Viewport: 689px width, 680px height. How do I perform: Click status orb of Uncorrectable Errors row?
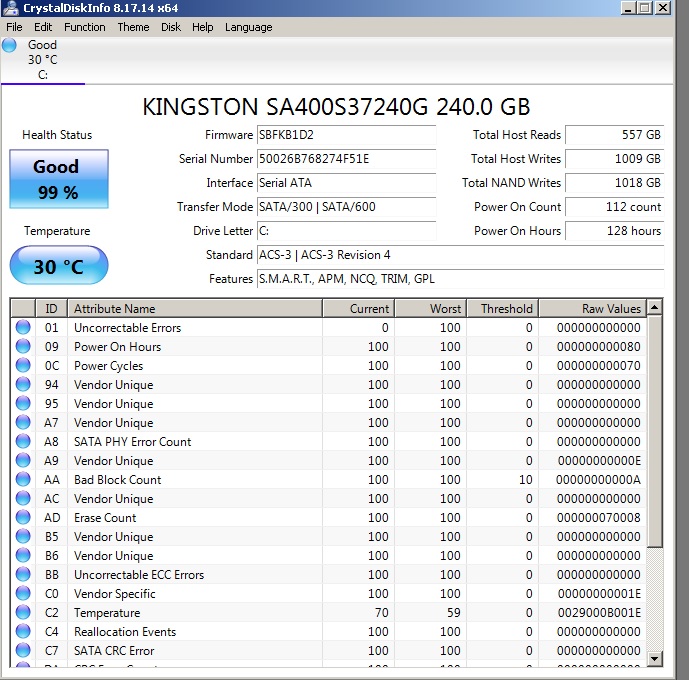pyautogui.click(x=23, y=327)
